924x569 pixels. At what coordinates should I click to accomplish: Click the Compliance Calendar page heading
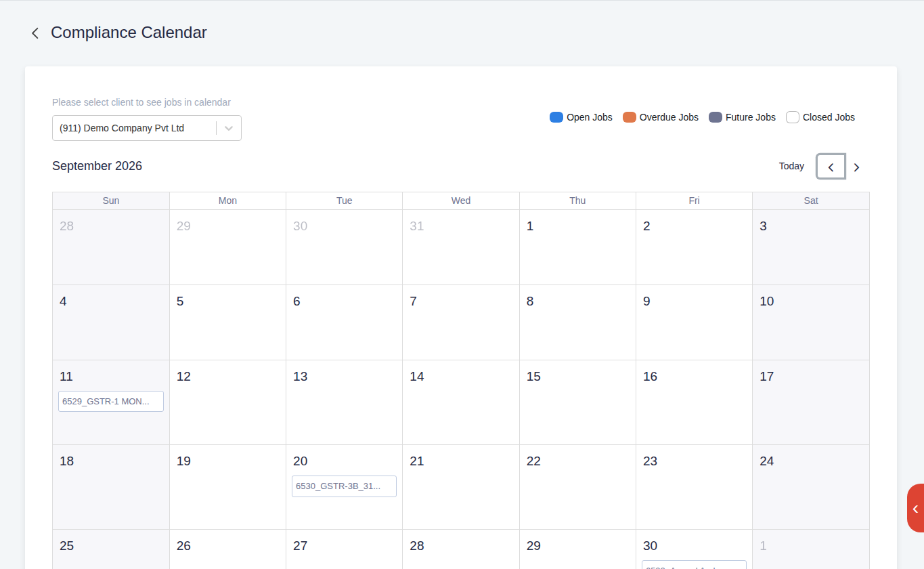[x=129, y=33]
